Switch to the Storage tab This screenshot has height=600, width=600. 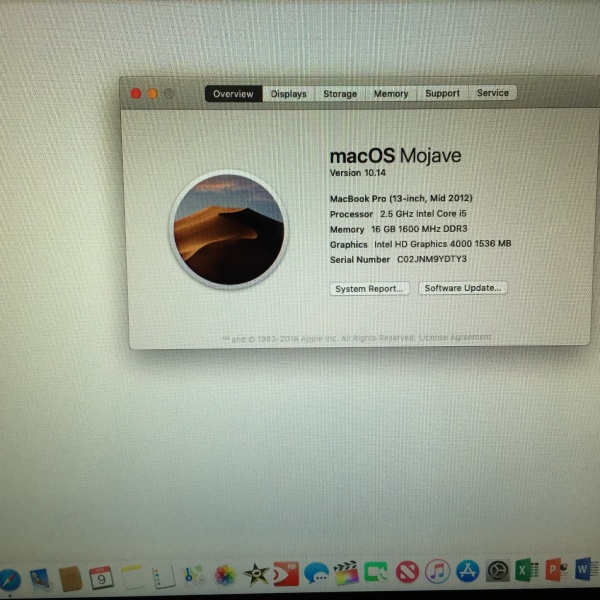click(340, 94)
